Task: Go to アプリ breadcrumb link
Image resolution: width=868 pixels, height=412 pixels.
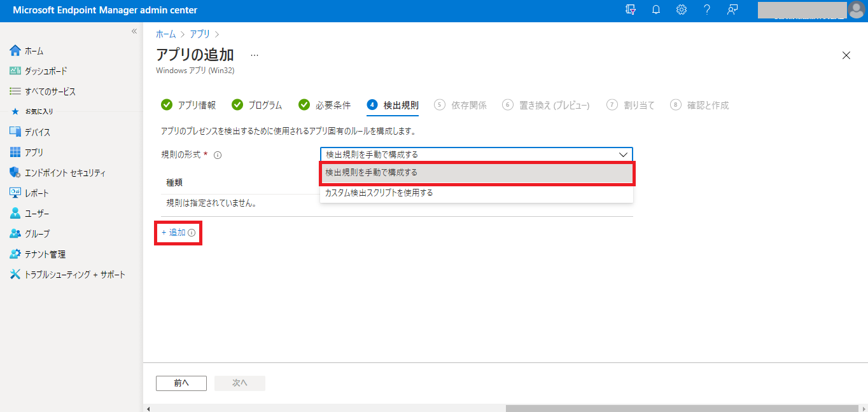Action: click(200, 34)
